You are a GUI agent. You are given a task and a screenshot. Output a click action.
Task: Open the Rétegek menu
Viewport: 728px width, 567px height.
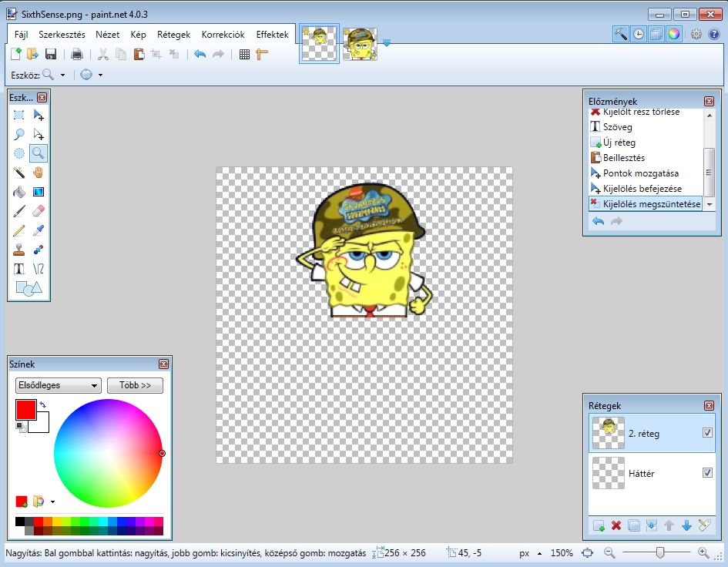pyautogui.click(x=173, y=35)
